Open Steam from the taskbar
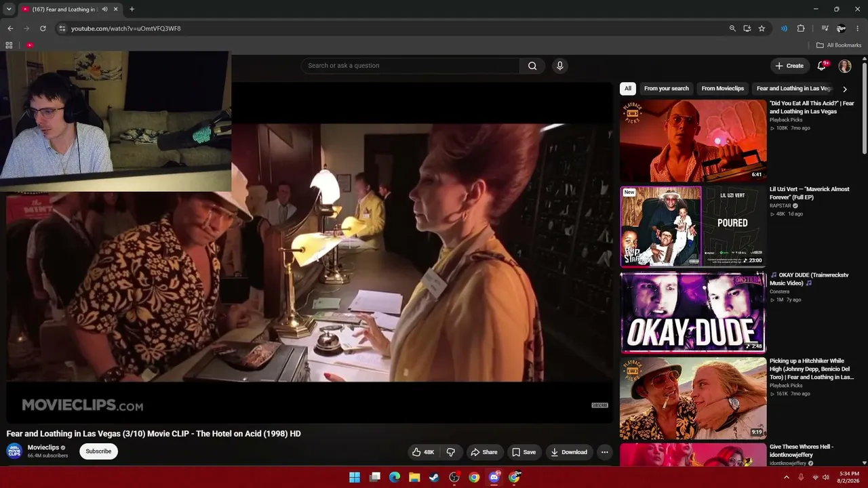868x488 pixels. 435,477
